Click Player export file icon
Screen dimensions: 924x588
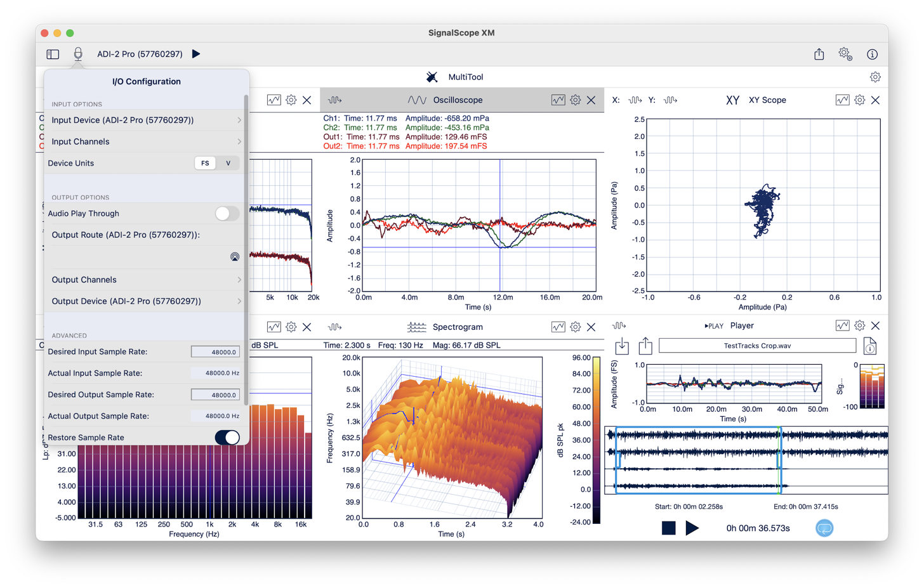click(x=645, y=345)
